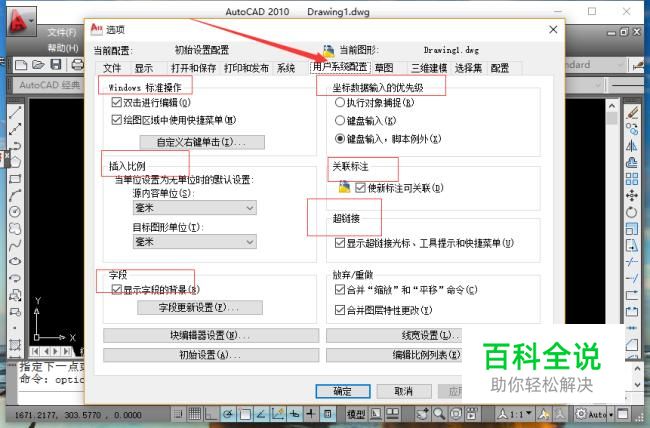Click 编辑比例列表 button

[x=394, y=355]
